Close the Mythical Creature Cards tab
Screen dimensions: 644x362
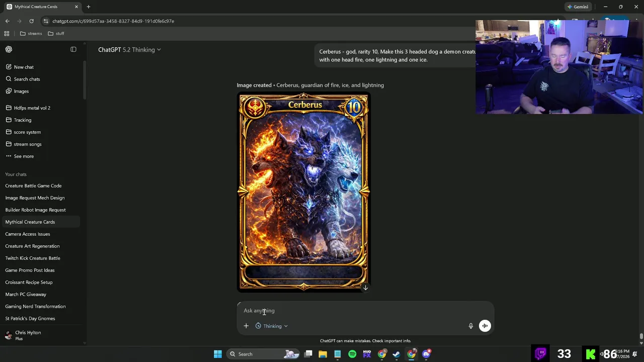pos(76,7)
